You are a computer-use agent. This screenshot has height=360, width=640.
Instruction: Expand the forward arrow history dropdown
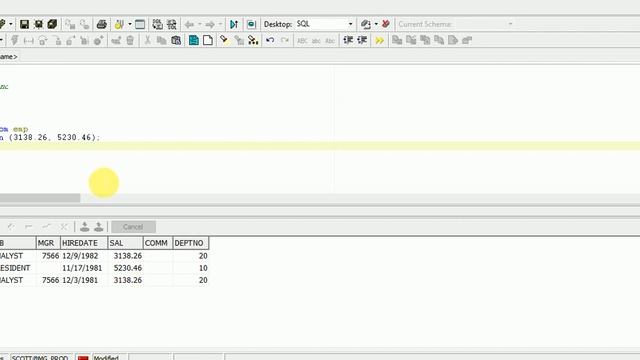coord(220,24)
